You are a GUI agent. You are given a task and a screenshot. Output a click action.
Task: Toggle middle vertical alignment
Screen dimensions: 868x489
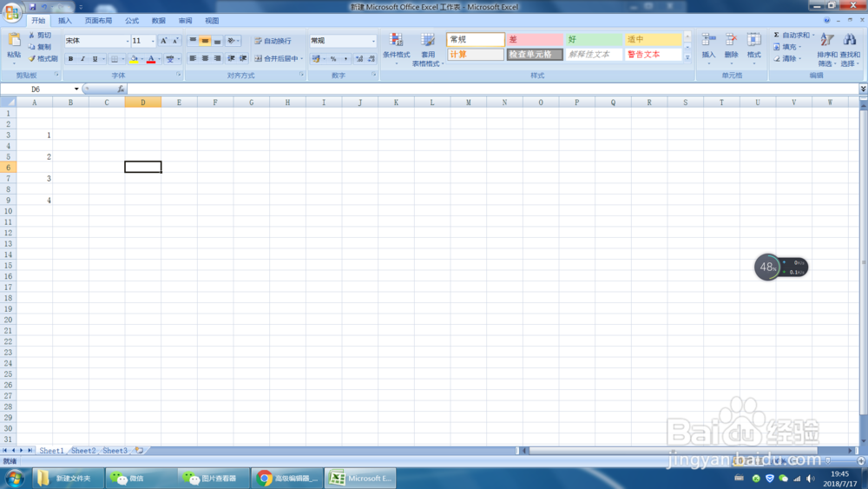click(205, 41)
